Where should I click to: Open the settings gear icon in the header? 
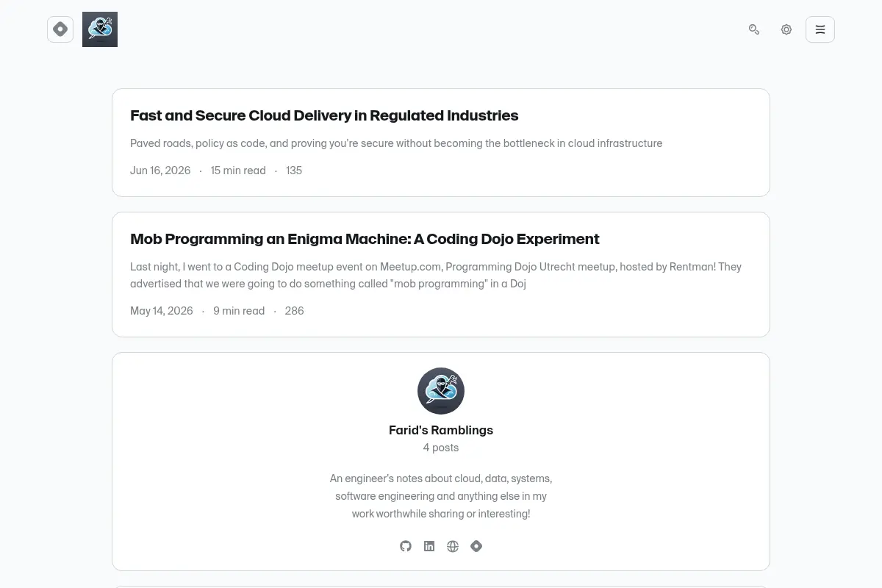point(786,29)
